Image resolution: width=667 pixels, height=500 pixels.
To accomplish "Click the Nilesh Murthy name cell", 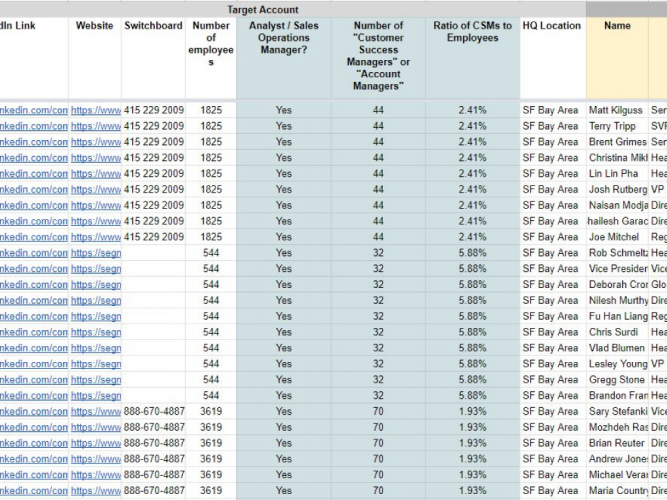I will coord(617,300).
